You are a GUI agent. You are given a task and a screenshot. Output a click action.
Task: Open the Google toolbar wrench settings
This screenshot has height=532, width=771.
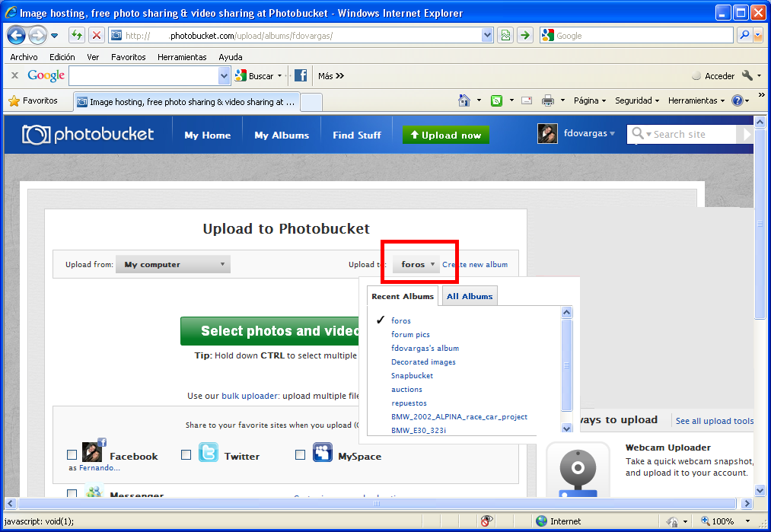pos(747,75)
